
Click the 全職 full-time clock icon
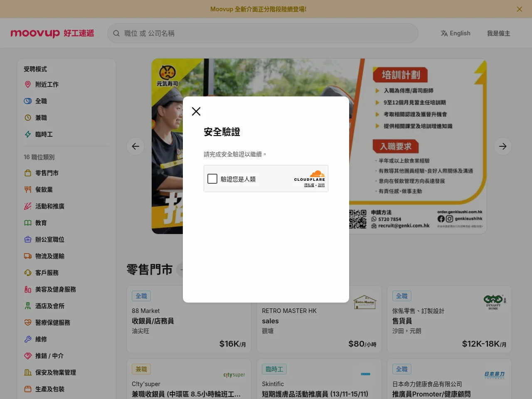(28, 101)
